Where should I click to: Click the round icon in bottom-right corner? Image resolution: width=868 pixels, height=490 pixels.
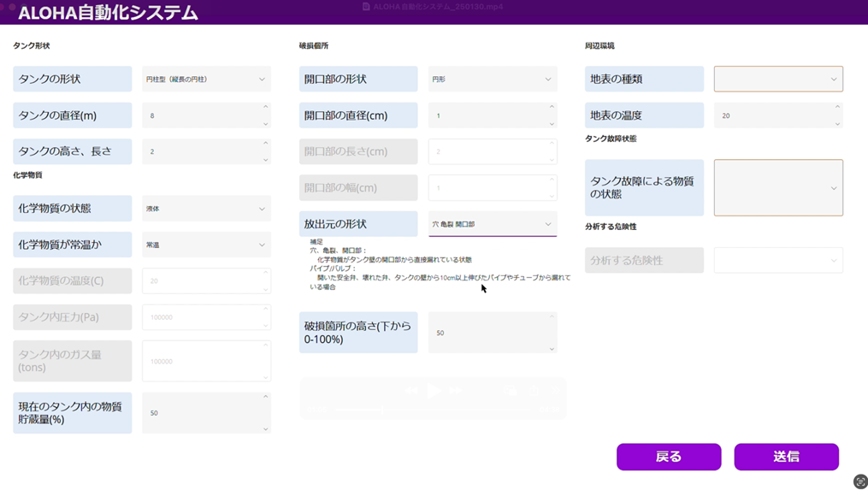pyautogui.click(x=860, y=481)
